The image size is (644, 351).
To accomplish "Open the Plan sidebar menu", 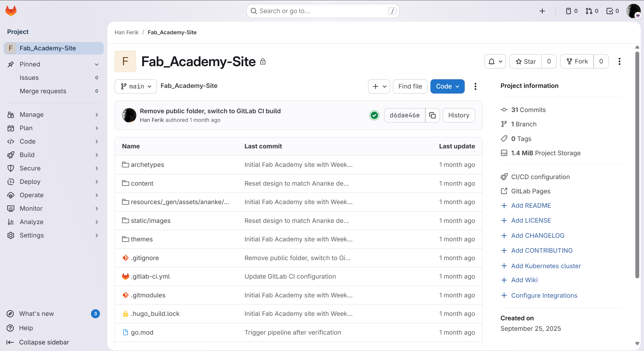I will 26,128.
